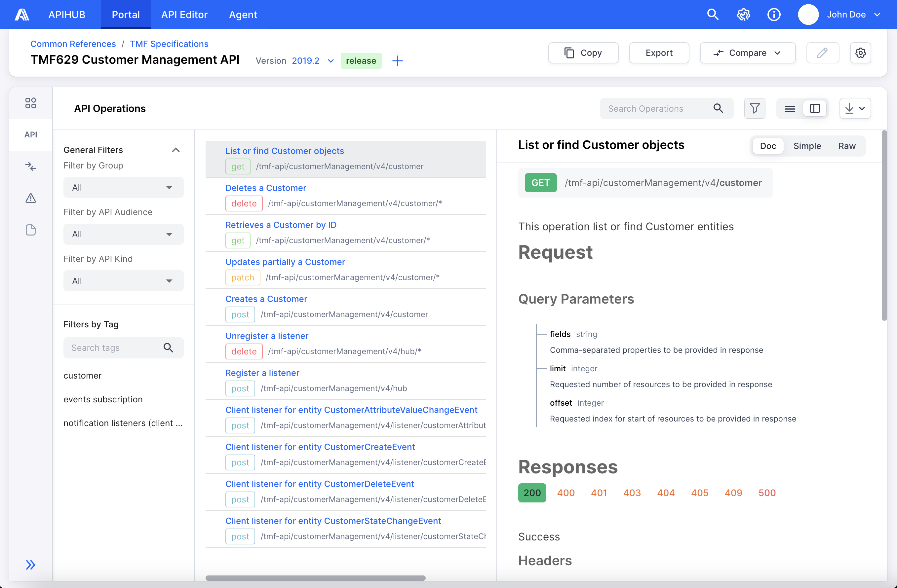This screenshot has height=588, width=897.
Task: Click the pencil edit icon
Action: pos(822,53)
